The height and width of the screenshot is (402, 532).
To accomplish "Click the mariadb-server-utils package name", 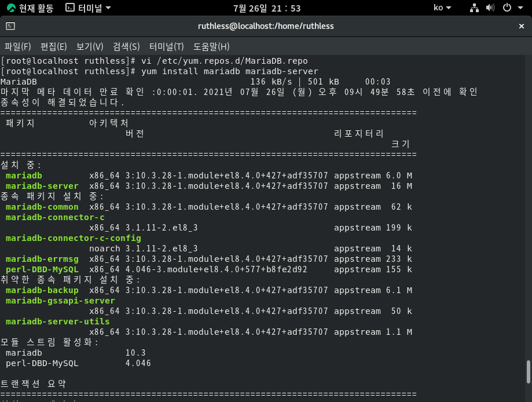I will point(58,321).
